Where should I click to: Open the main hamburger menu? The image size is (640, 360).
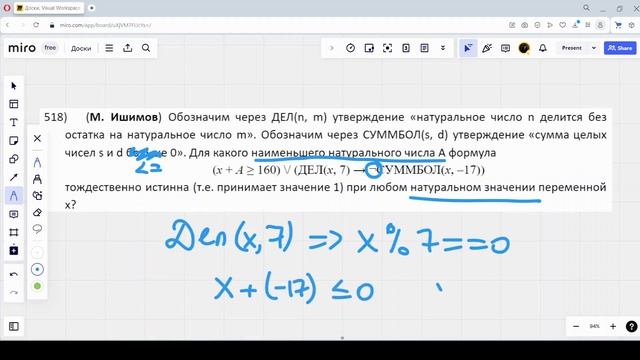tap(109, 48)
